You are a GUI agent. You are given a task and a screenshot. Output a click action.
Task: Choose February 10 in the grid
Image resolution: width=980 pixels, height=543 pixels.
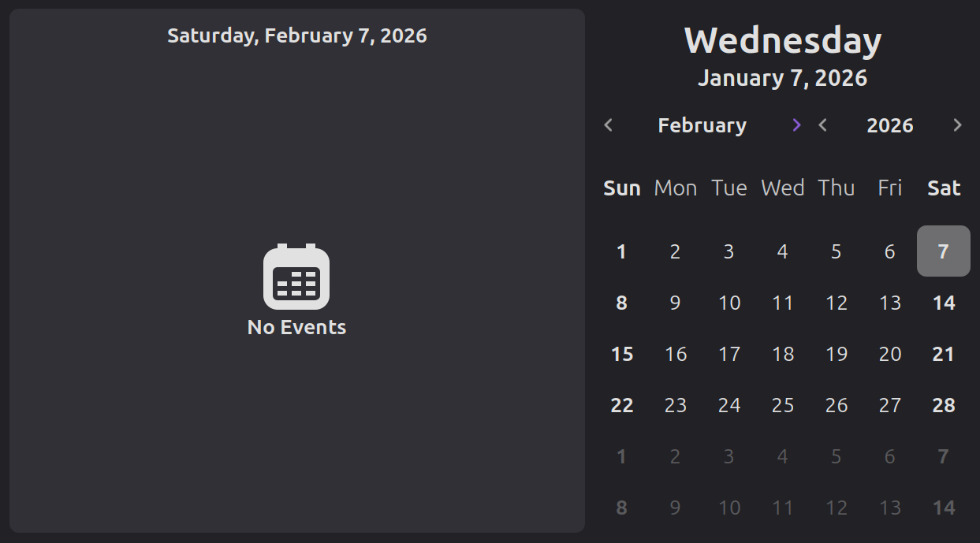pos(729,303)
